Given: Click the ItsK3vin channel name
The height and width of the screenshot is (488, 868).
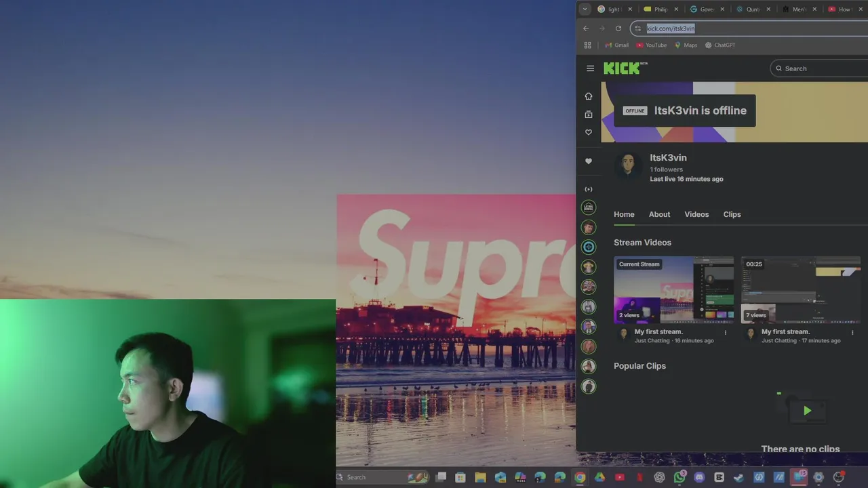Looking at the screenshot, I should [668, 158].
